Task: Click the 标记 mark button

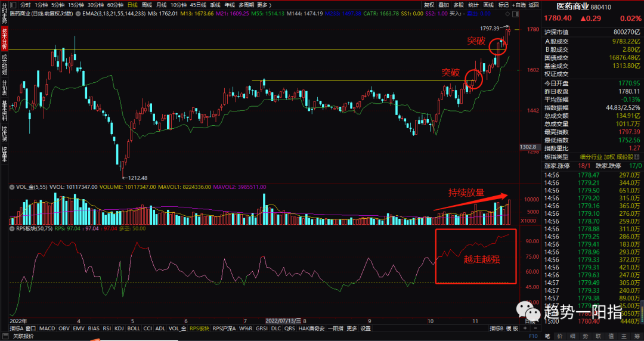Action: (503, 5)
